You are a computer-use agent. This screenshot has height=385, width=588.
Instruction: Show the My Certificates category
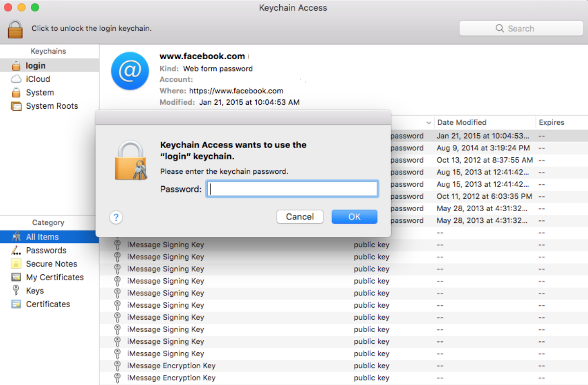[x=54, y=277]
